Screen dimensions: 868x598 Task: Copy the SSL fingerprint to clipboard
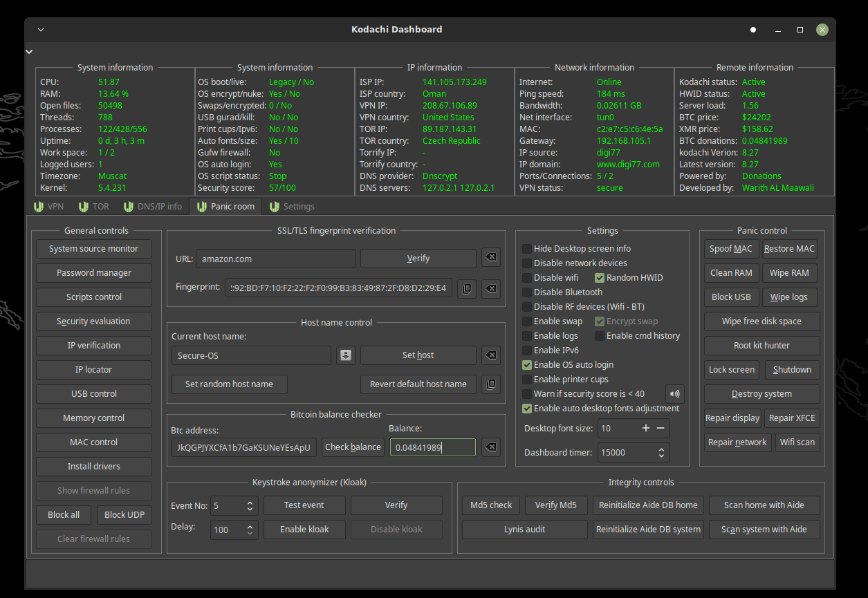467,288
